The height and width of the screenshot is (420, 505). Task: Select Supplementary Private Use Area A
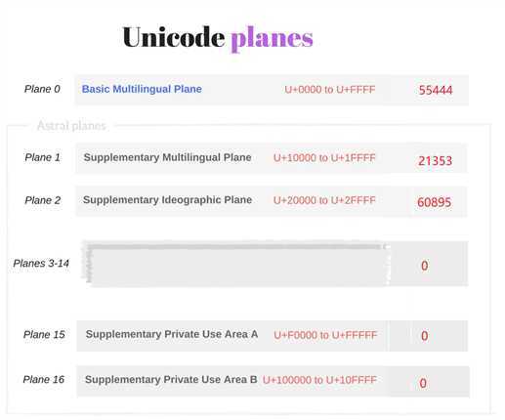click(172, 334)
